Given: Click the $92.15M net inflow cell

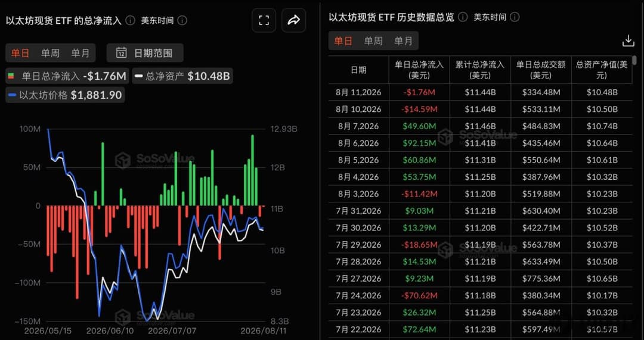Looking at the screenshot, I should click(419, 143).
